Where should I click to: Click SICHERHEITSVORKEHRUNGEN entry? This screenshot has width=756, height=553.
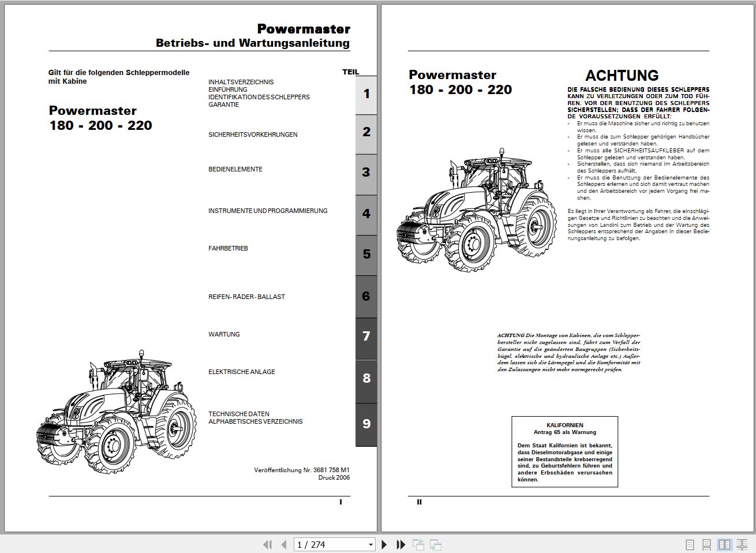[x=253, y=134]
